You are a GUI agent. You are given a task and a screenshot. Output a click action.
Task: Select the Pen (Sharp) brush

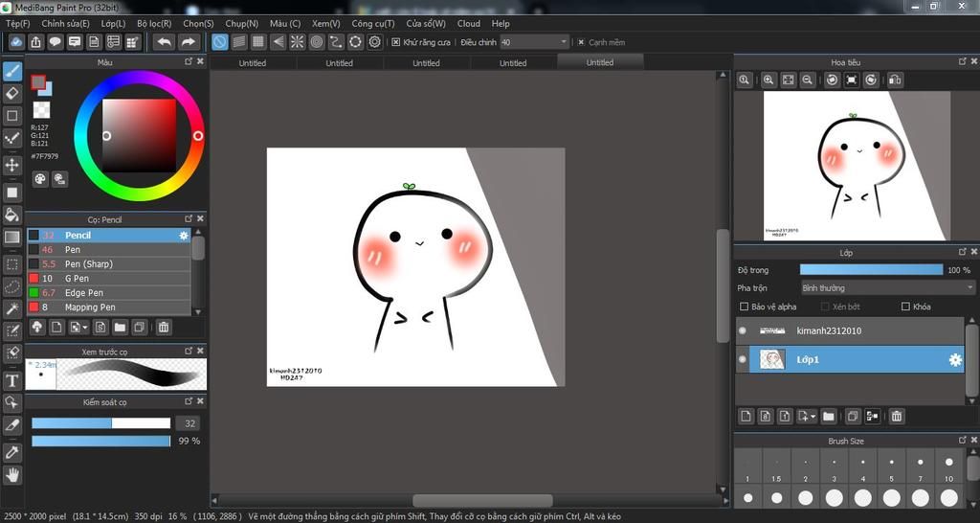tap(109, 264)
